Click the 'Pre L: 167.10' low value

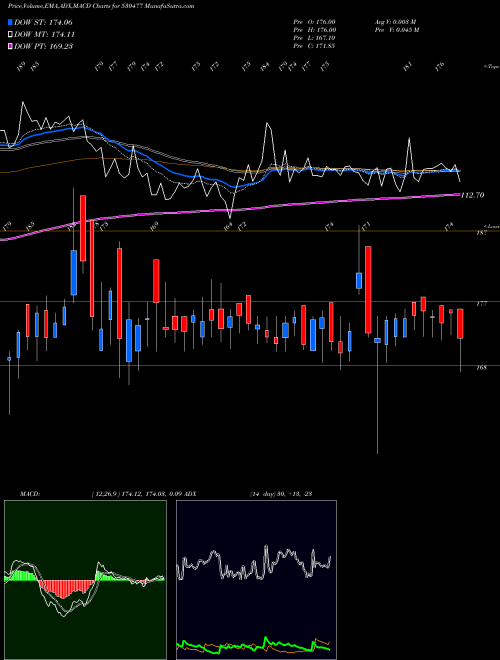314,38
